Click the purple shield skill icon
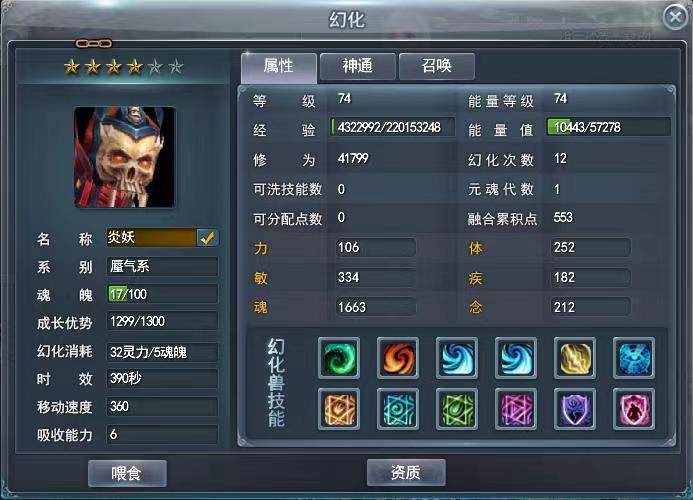Screen dimensions: 693x500 tap(575, 409)
